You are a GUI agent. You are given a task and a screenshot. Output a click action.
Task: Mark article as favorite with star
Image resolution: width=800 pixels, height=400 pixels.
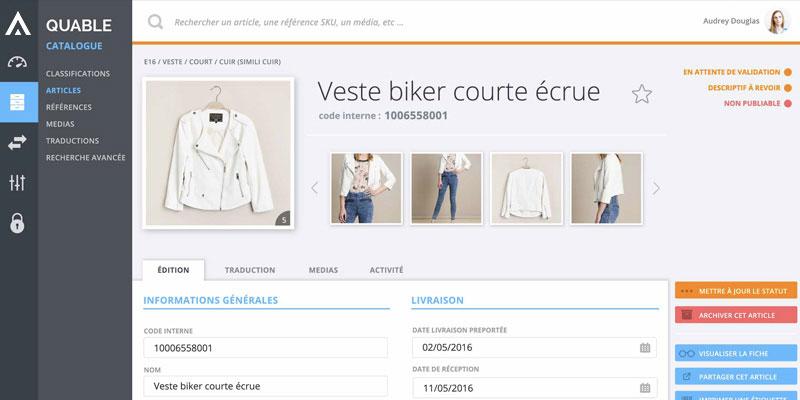641,94
